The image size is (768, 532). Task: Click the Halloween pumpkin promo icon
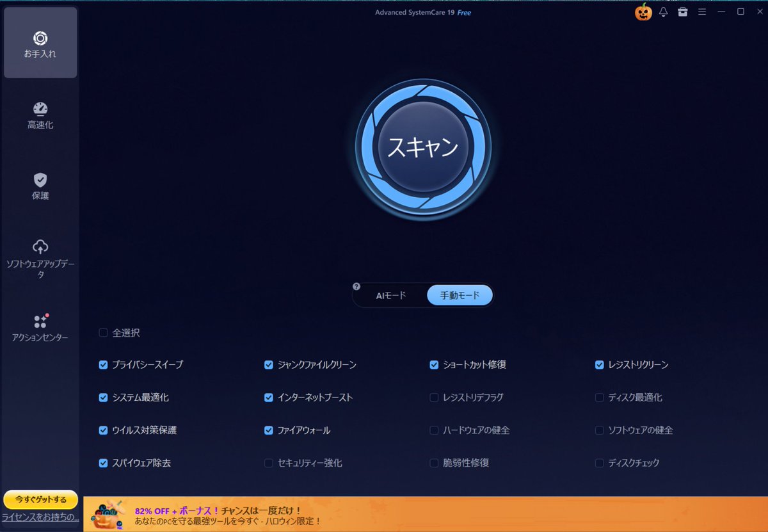tap(643, 12)
